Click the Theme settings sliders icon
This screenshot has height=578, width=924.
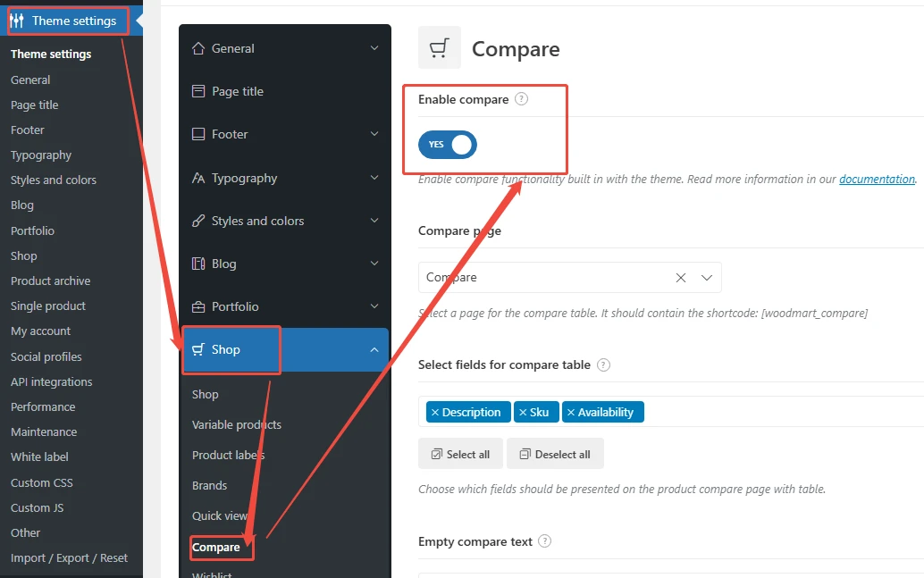pyautogui.click(x=17, y=21)
